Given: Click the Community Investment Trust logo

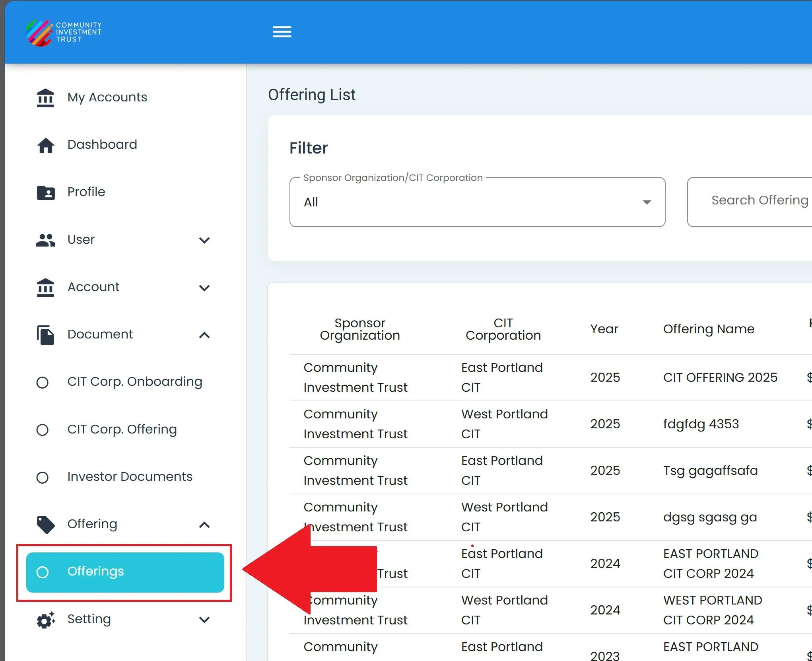Looking at the screenshot, I should [x=64, y=33].
